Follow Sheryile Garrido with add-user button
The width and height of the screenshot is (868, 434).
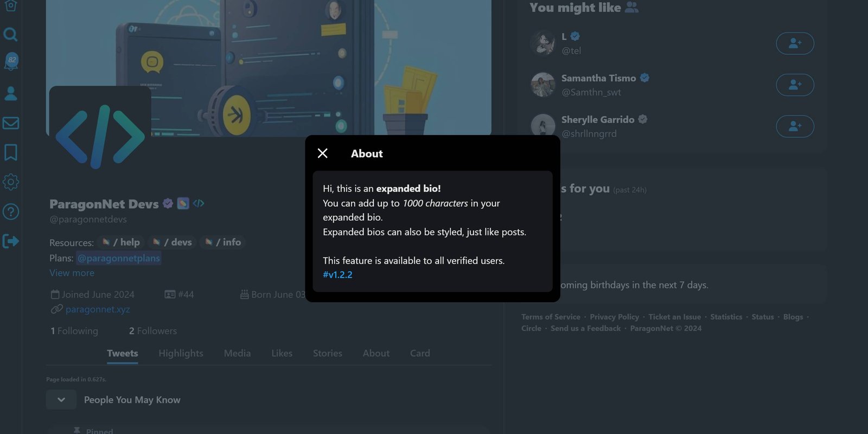[x=795, y=126]
